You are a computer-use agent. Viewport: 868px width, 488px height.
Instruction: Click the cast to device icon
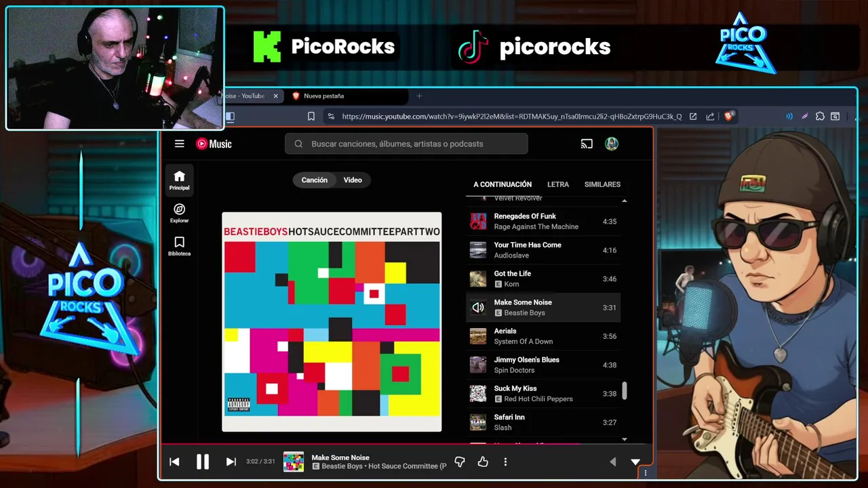point(587,144)
